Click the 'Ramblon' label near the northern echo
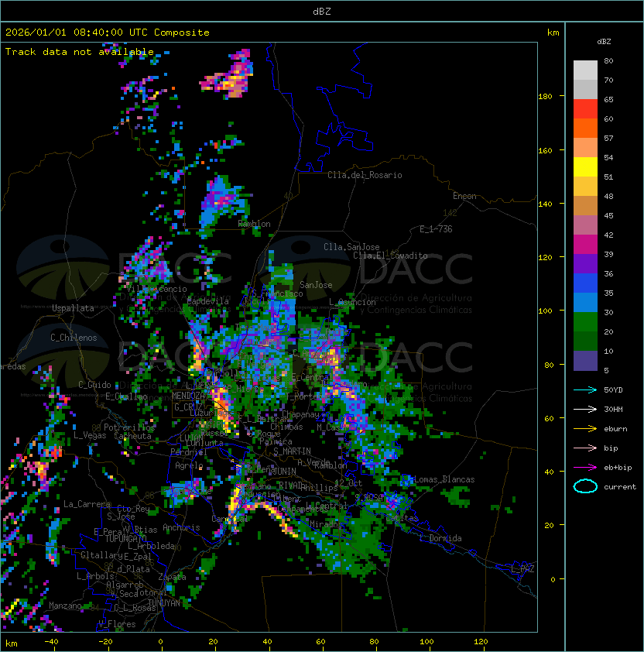Viewport: 644px width, 652px height. click(254, 224)
